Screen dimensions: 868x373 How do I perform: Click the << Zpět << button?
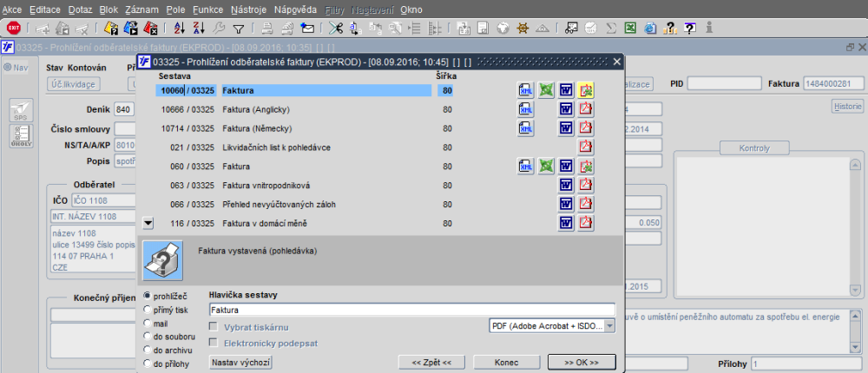pos(431,363)
